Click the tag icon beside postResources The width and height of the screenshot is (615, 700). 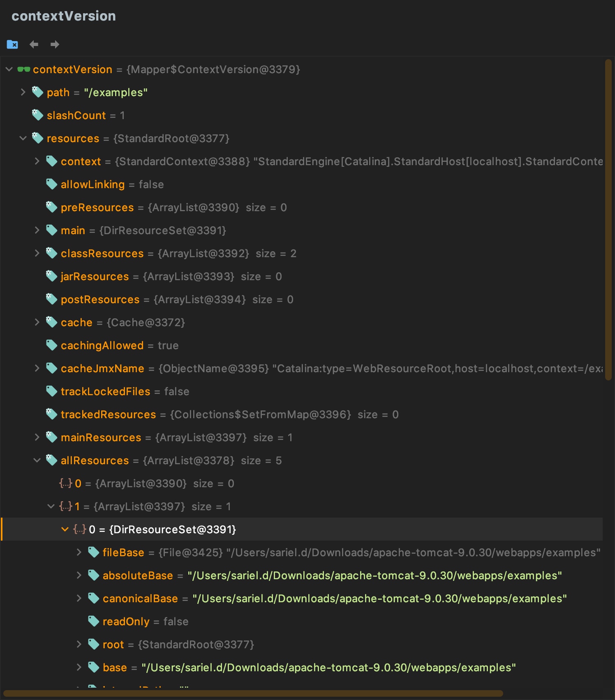click(x=52, y=299)
